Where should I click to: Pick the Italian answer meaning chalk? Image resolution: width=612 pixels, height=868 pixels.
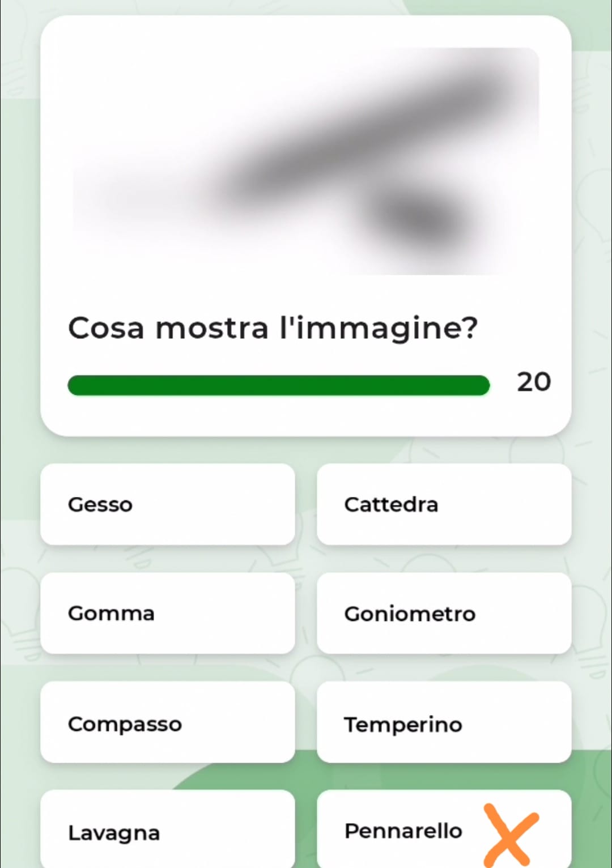[x=168, y=504]
